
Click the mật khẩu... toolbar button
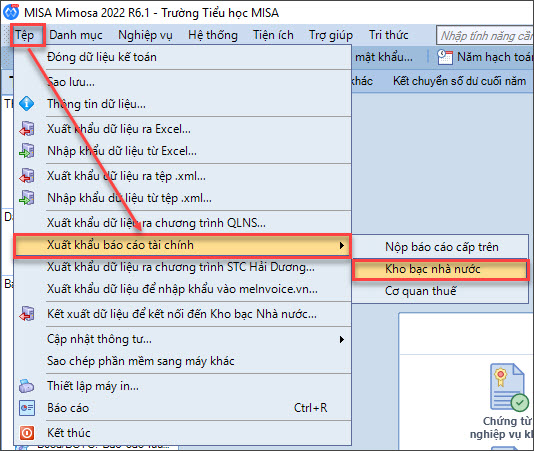(384, 57)
